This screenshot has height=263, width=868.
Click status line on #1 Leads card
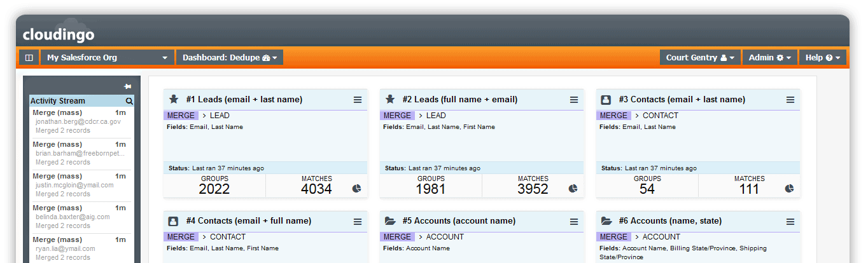[x=265, y=168]
